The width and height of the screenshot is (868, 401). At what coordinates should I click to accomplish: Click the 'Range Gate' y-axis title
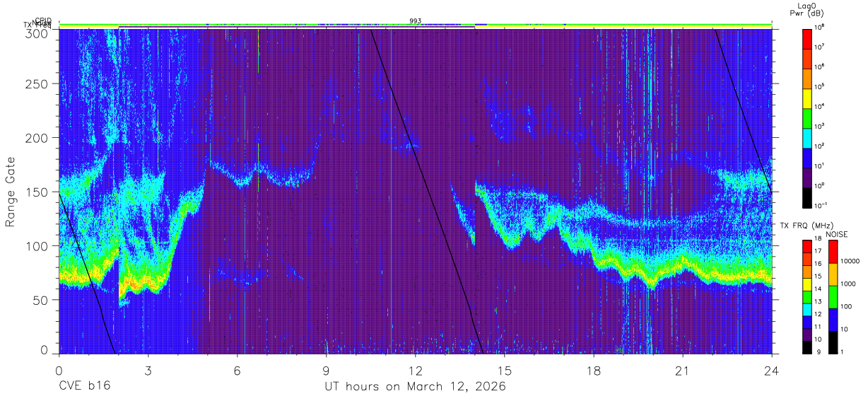click(x=11, y=192)
